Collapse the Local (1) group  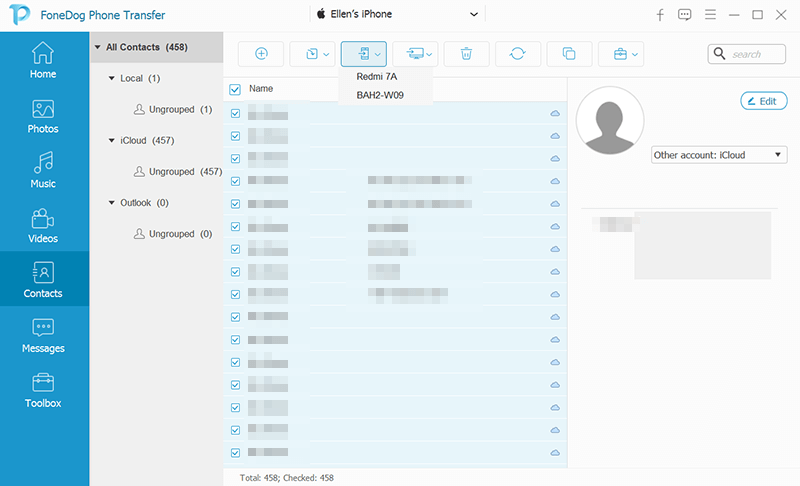point(111,78)
